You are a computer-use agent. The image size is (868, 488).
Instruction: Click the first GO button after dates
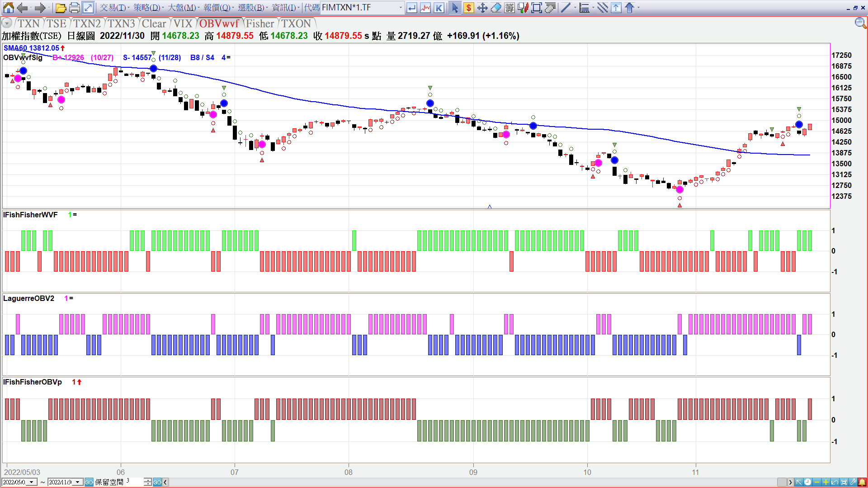[89, 482]
